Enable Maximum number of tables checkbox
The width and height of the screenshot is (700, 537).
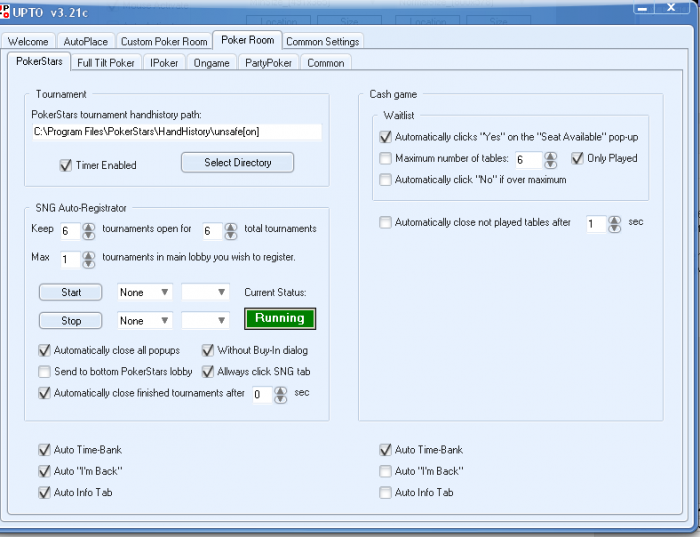point(385,158)
